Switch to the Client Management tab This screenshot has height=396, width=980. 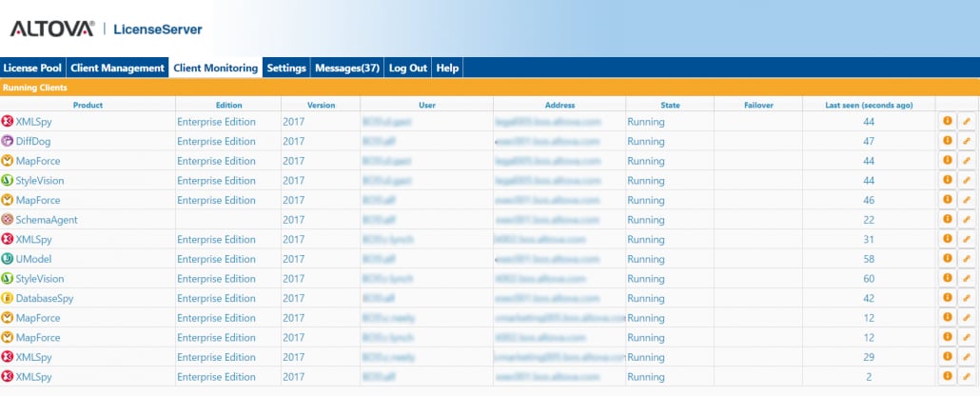click(117, 69)
